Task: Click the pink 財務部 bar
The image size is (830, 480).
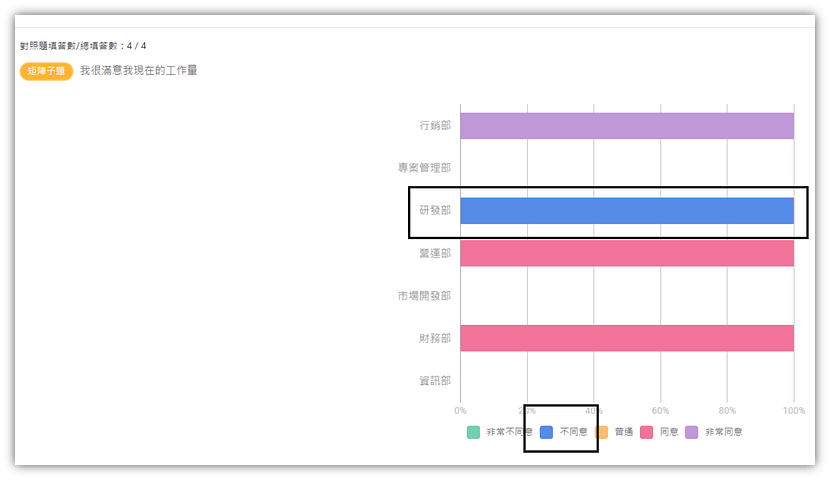Action: (x=627, y=338)
